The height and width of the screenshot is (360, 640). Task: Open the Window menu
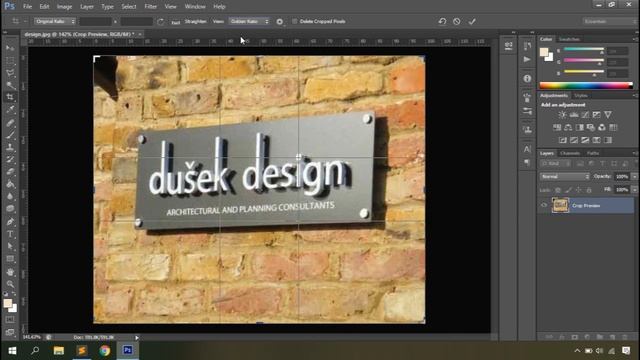tap(195, 7)
